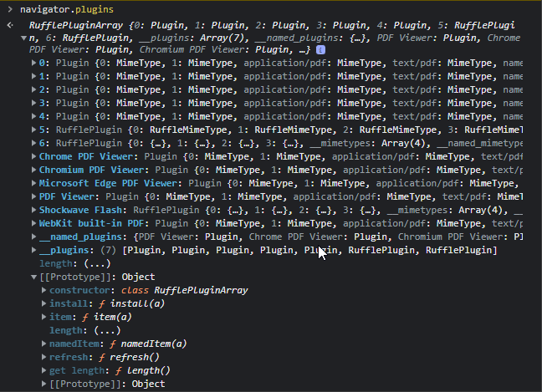
Task: Expand the Chromium PDF Viewer property
Action: [33, 170]
